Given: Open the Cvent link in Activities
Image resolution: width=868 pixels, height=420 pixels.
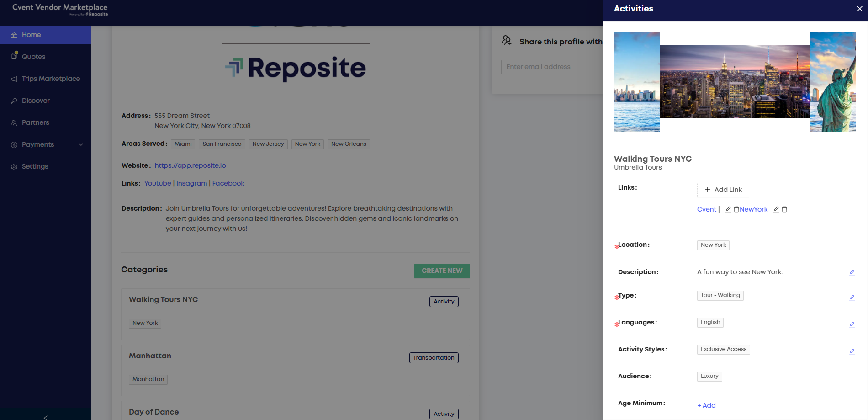Looking at the screenshot, I should tap(706, 209).
